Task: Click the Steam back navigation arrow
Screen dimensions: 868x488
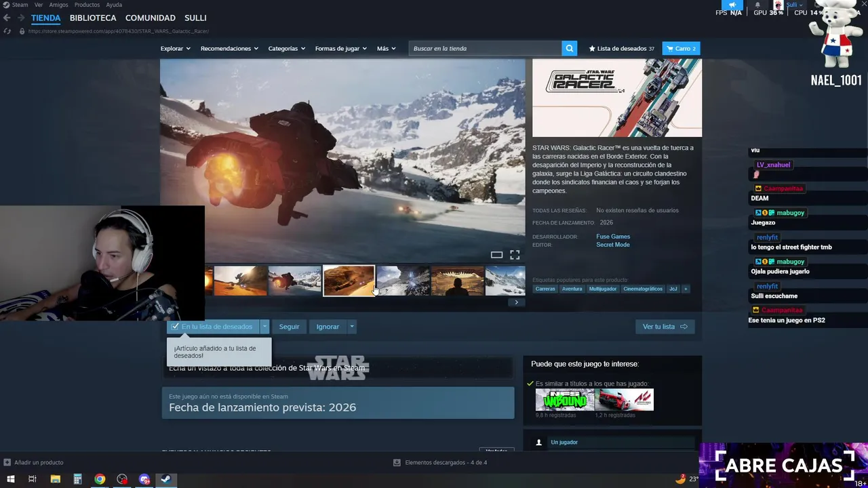Action: pos(7,18)
